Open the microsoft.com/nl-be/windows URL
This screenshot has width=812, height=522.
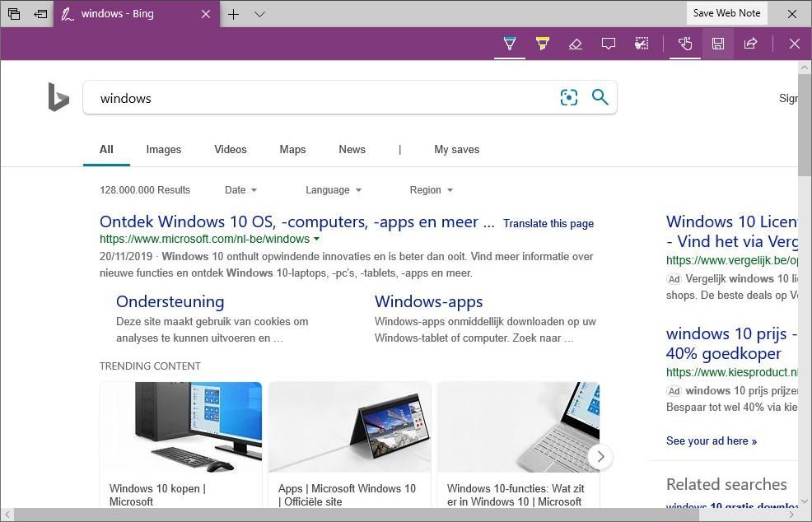(x=204, y=240)
